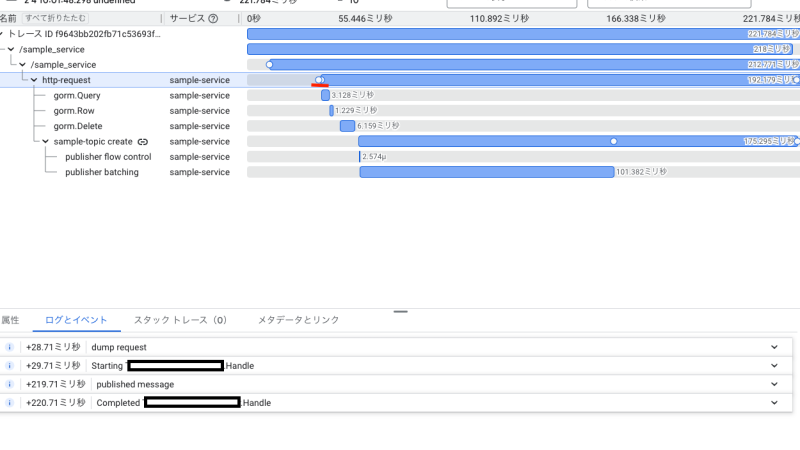Viewport: 800px width, 450px height.
Task: Select the publisher flow control span
Action: coord(400,157)
